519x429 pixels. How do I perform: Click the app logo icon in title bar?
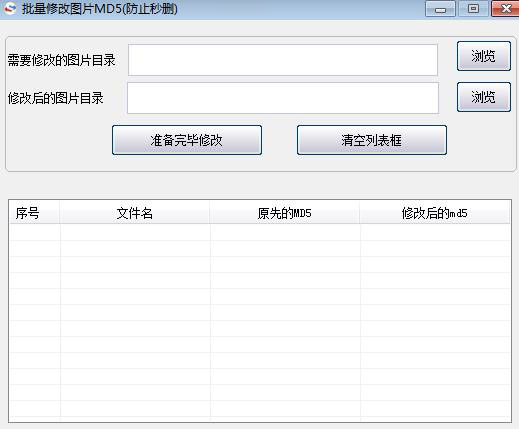pos(9,8)
